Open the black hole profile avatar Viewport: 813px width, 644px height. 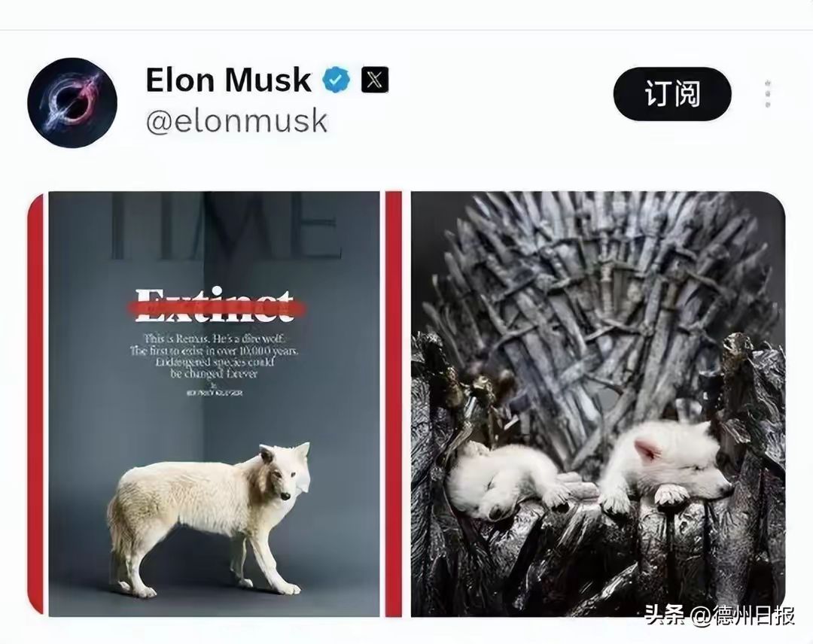72,102
